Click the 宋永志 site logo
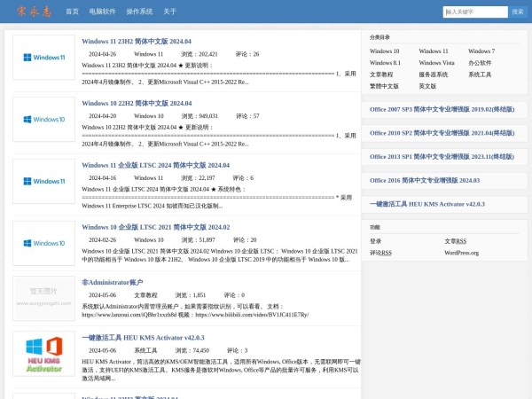 point(35,12)
